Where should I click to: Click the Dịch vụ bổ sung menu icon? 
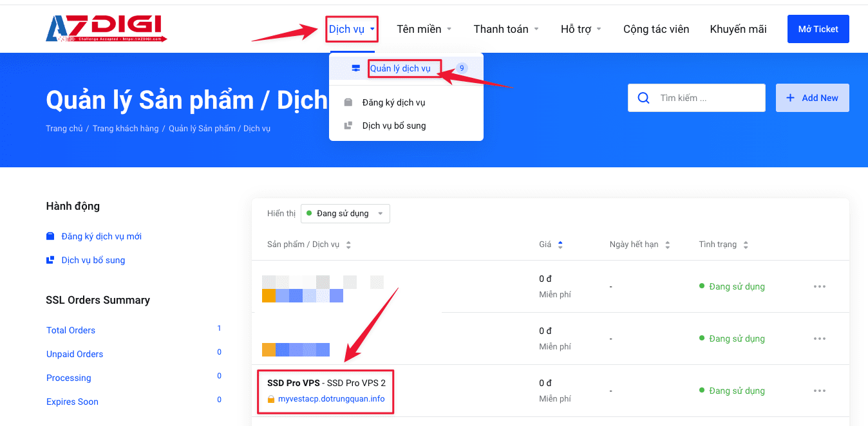click(x=348, y=125)
